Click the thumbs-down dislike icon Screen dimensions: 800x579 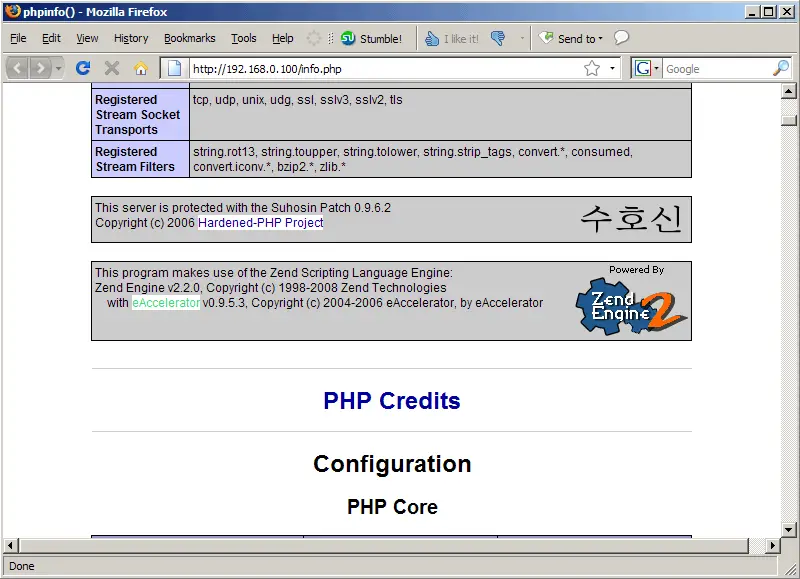point(498,38)
